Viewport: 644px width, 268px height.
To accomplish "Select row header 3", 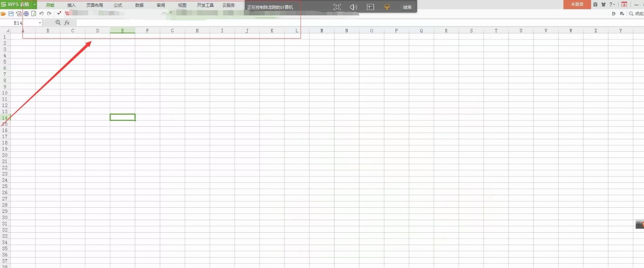I will pyautogui.click(x=5, y=49).
